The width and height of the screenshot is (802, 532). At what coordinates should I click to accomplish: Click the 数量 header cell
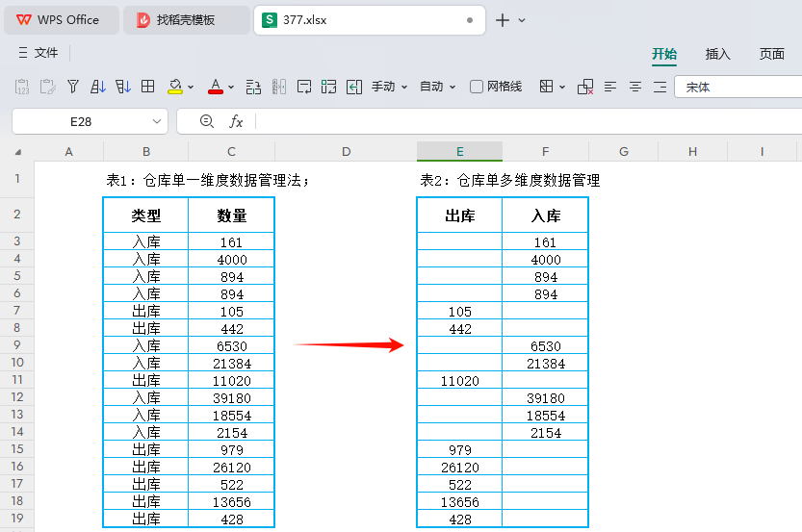(x=232, y=215)
